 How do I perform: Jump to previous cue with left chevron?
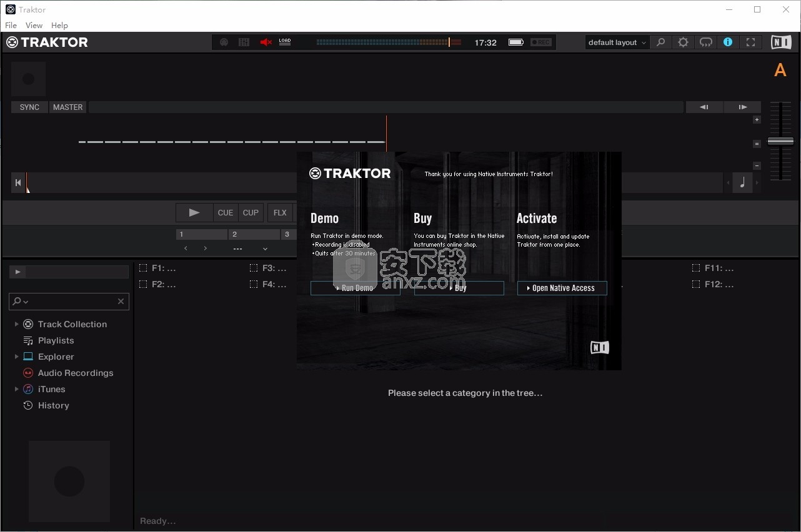tap(186, 249)
